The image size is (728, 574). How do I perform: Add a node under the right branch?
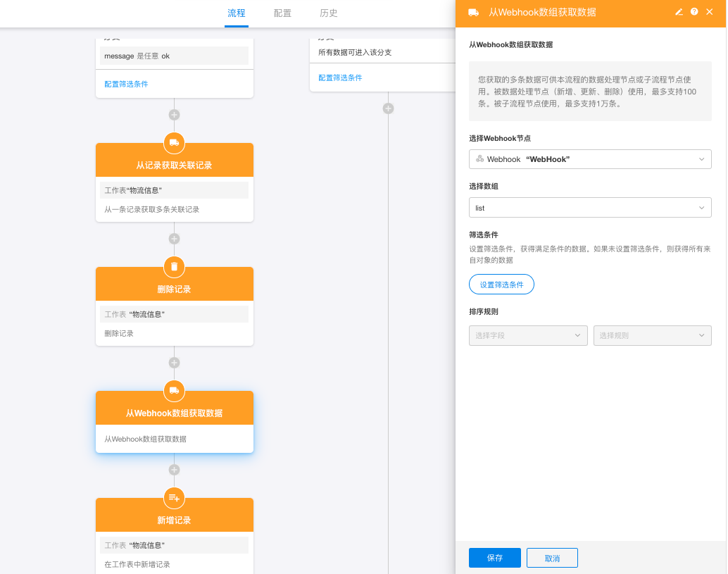click(x=388, y=108)
